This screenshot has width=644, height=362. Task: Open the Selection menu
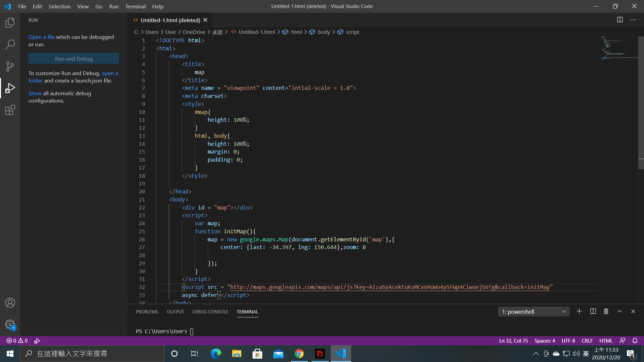(x=59, y=6)
